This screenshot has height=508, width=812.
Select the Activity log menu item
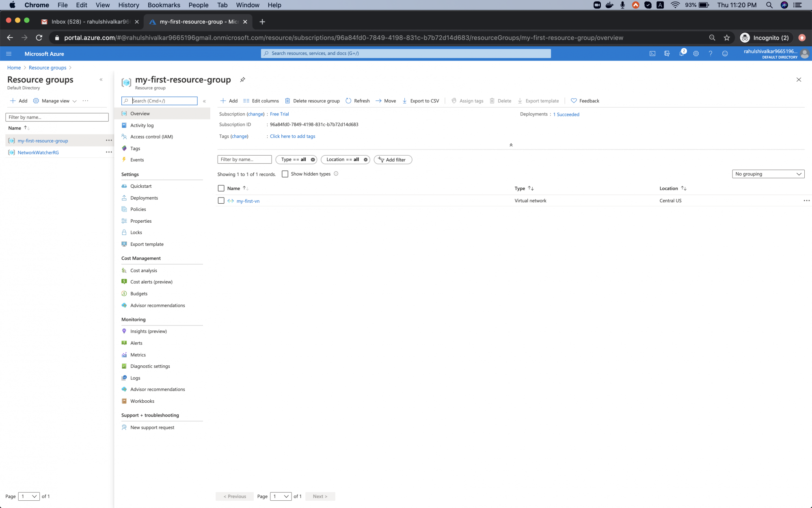point(141,125)
